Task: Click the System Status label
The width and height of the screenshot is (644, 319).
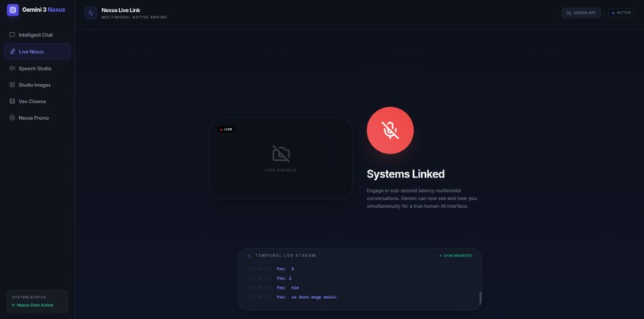Action: [29, 297]
